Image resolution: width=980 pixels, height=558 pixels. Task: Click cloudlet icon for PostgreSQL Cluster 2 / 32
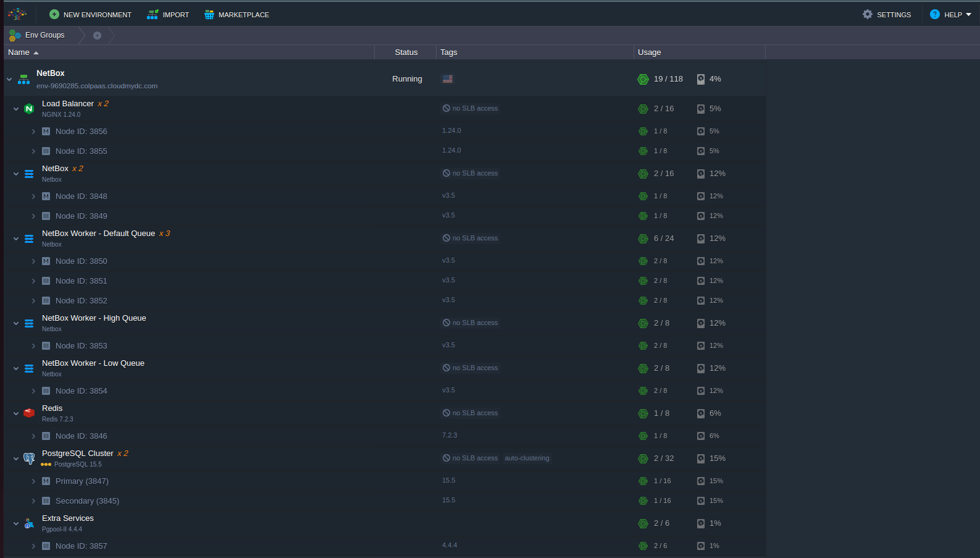point(643,459)
